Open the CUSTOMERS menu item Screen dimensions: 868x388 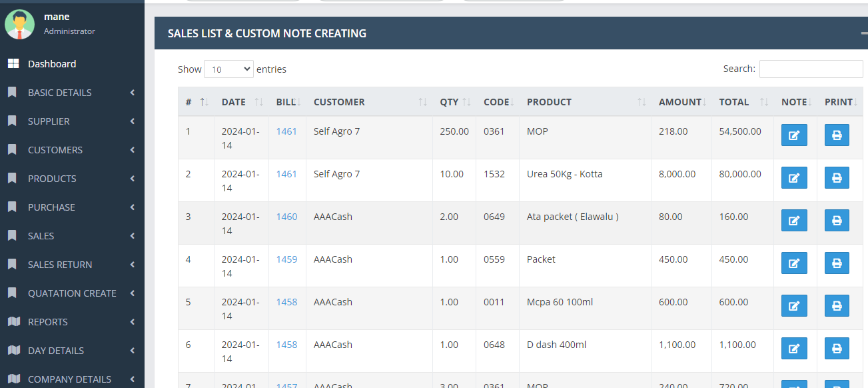(55, 150)
